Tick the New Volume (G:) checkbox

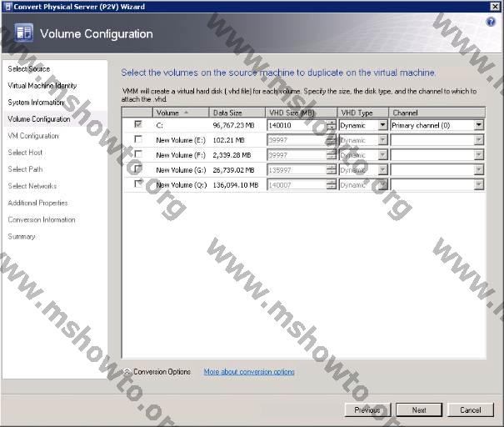click(x=138, y=169)
